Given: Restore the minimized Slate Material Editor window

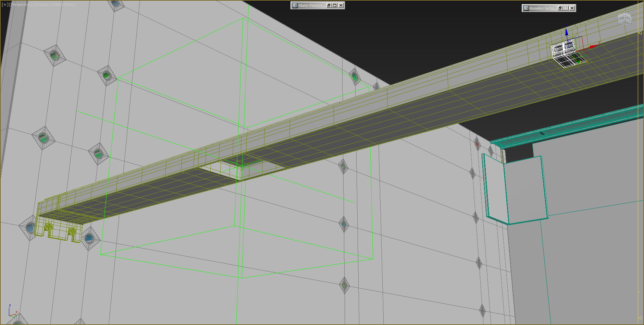Looking at the screenshot, I should [x=329, y=5].
